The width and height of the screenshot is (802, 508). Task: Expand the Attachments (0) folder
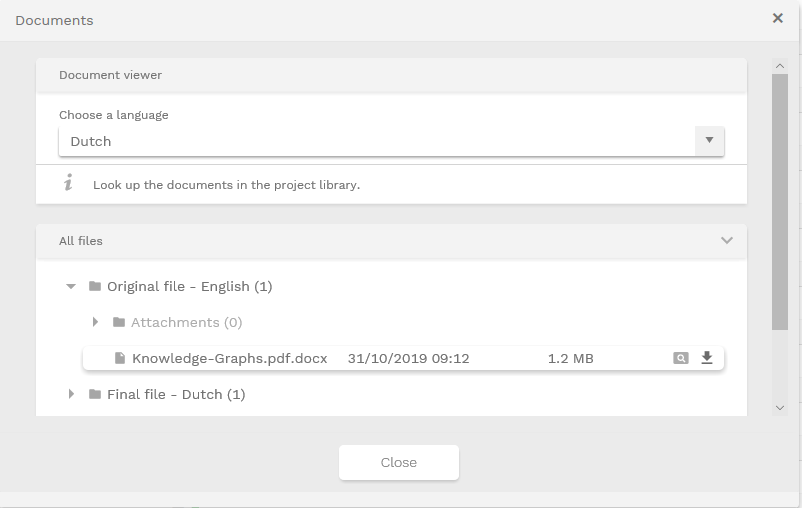click(95, 323)
